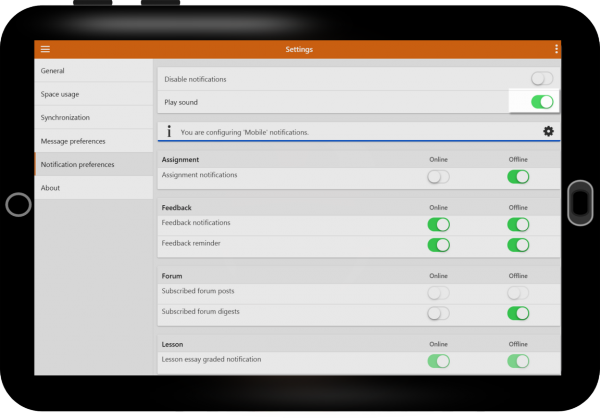Switch off Online Lesson essay graded notification
The width and height of the screenshot is (600, 419).
tap(438, 360)
